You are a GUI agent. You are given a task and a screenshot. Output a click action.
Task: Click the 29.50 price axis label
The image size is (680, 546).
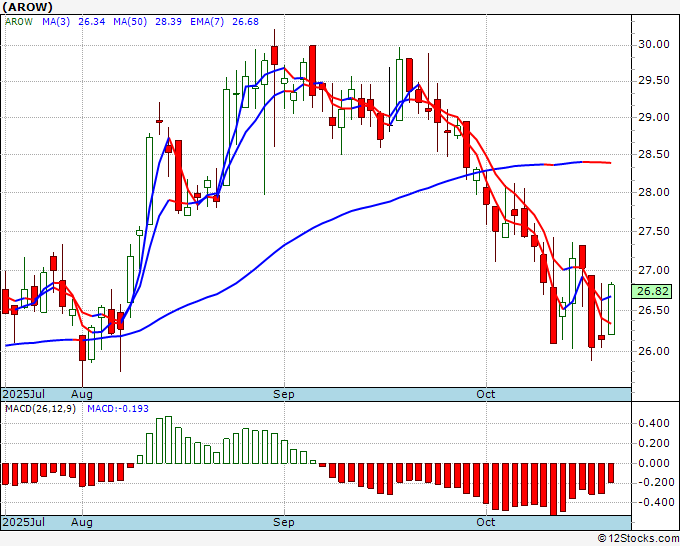654,81
